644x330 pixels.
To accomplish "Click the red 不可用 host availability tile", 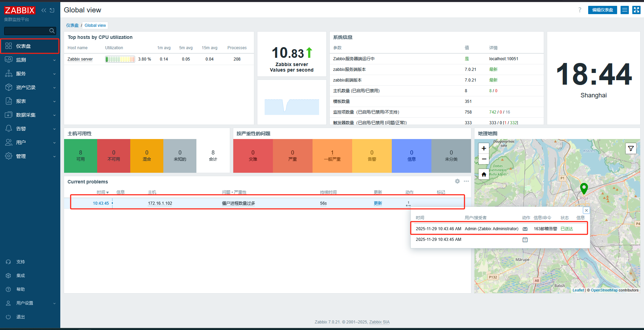I will 114,156.
